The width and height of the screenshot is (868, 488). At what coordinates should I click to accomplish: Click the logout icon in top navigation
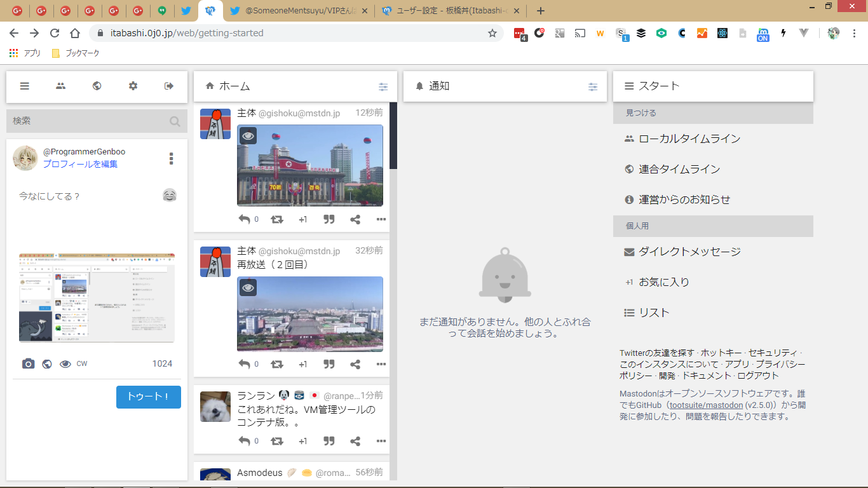[169, 86]
